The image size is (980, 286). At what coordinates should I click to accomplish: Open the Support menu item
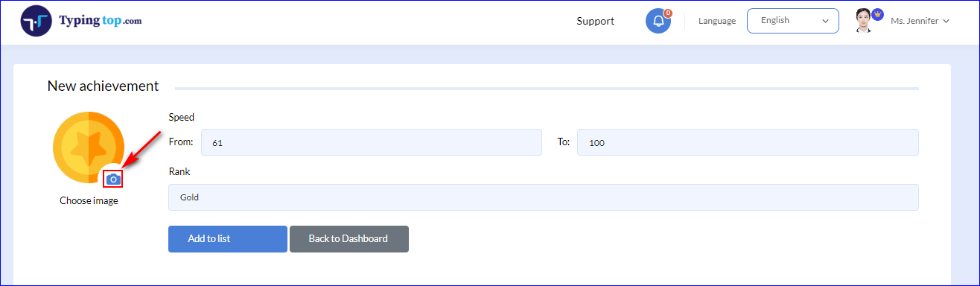point(596,21)
